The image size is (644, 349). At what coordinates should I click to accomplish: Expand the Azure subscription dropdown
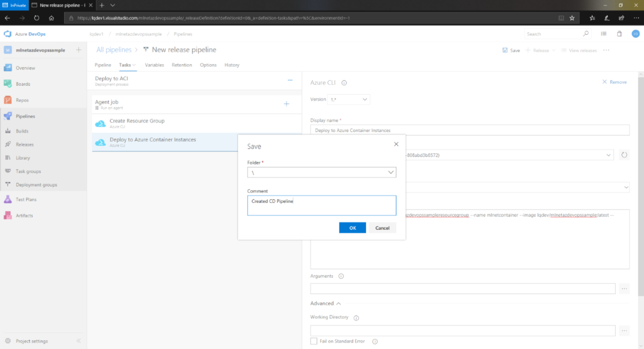point(609,155)
